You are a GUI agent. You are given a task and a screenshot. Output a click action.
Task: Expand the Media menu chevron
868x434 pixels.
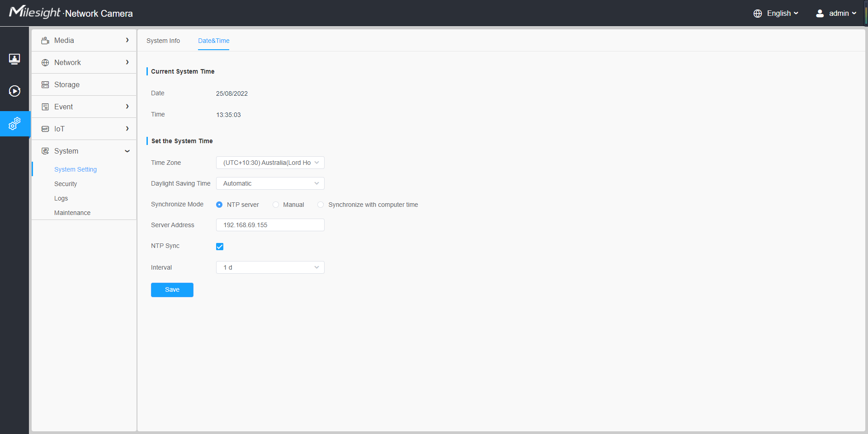tap(127, 40)
